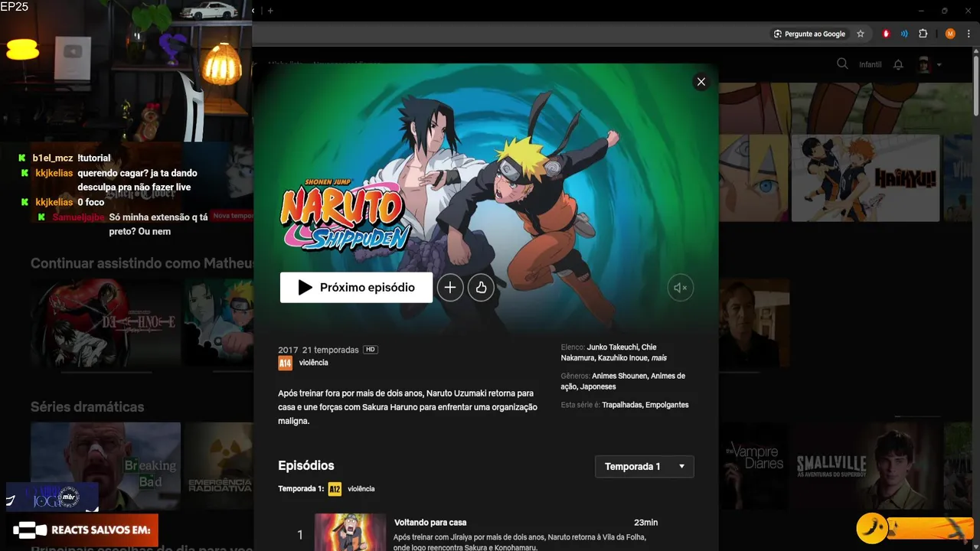Open the Smallville thumbnail
980x551 pixels.
866,466
